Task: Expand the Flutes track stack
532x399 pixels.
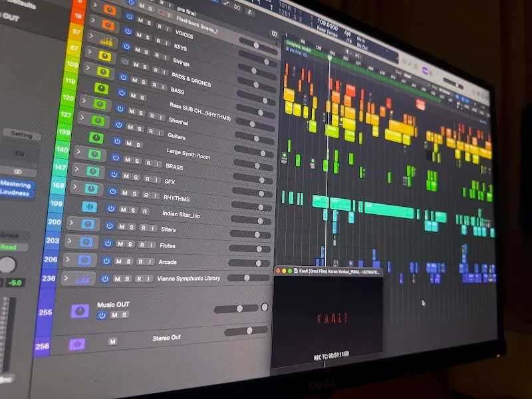Action: [69, 241]
